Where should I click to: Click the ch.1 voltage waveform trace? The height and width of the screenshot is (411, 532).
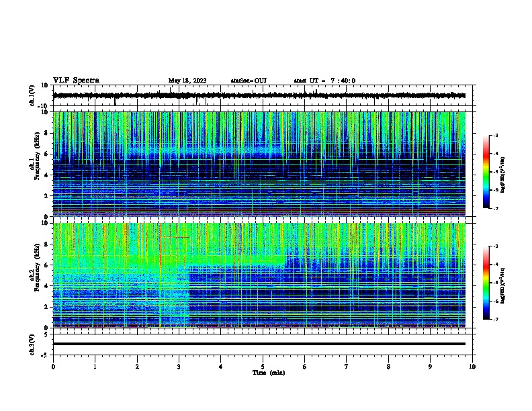point(259,95)
